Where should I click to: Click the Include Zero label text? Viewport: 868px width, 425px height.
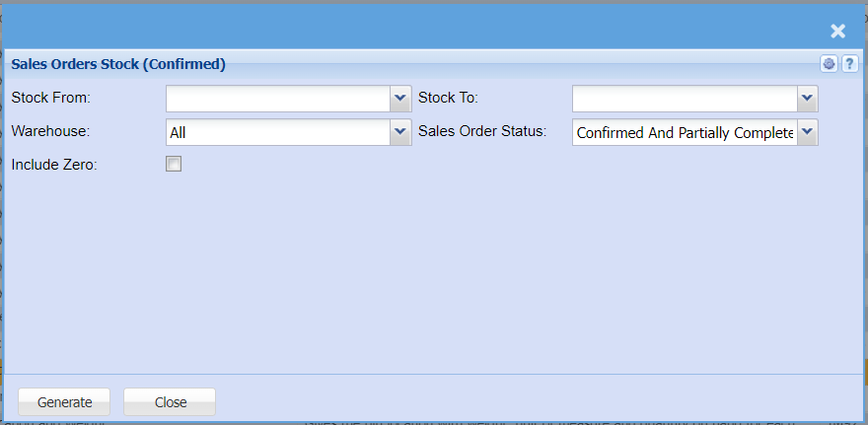click(x=54, y=165)
